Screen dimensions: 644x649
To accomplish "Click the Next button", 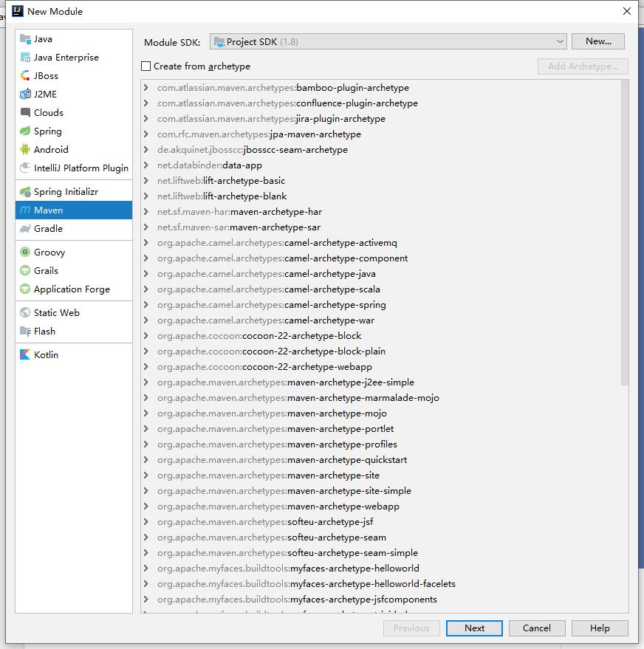I will pos(474,628).
